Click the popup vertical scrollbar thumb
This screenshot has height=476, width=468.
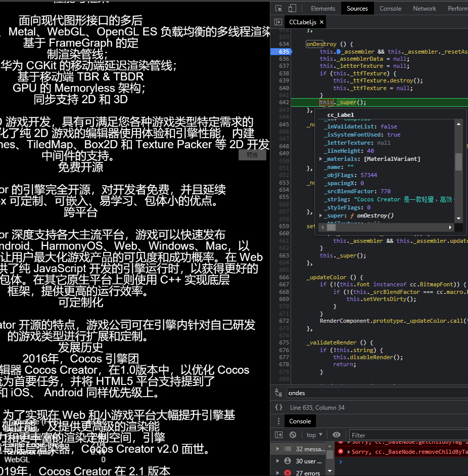(x=458, y=162)
